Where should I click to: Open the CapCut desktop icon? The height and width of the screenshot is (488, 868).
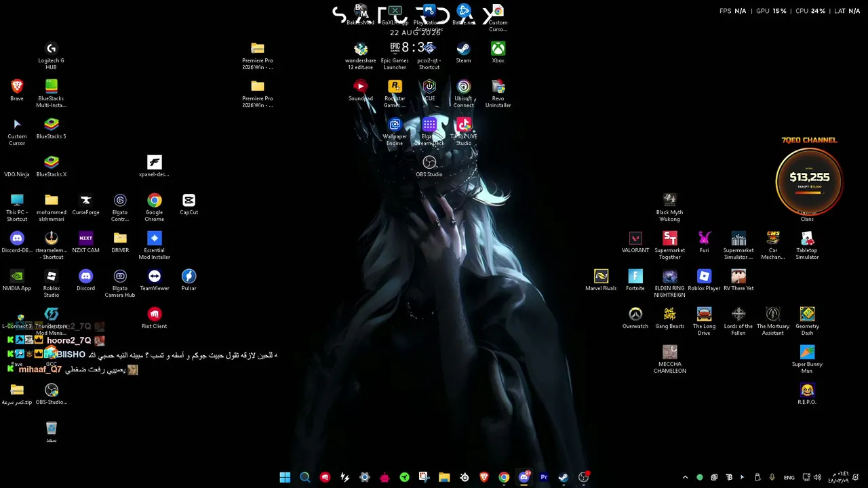click(189, 204)
